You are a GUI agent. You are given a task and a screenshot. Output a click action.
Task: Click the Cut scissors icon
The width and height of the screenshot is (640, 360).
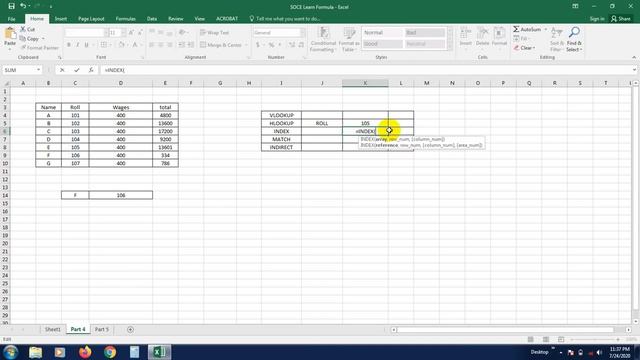click(23, 29)
